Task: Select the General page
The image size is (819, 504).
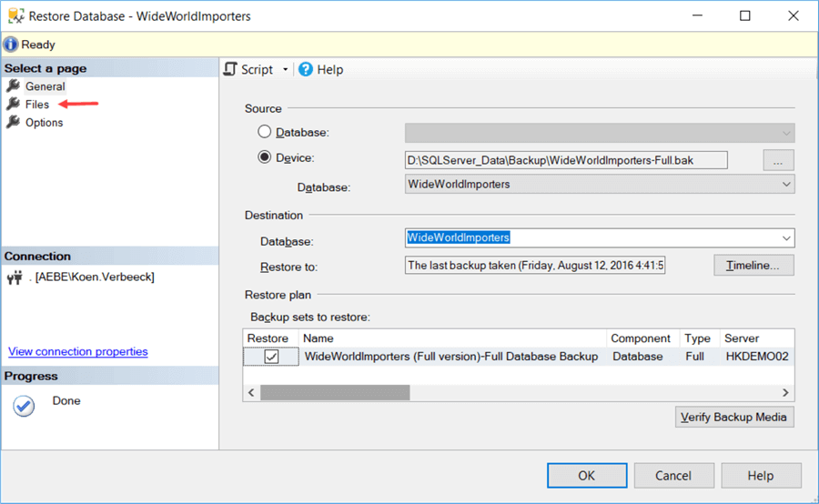Action: point(45,86)
